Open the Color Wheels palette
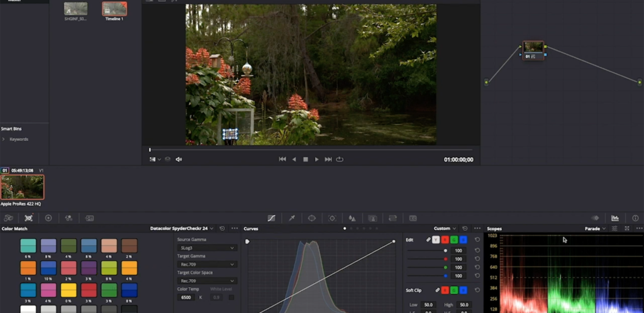Viewport: 644px width, 313px height. click(48, 218)
